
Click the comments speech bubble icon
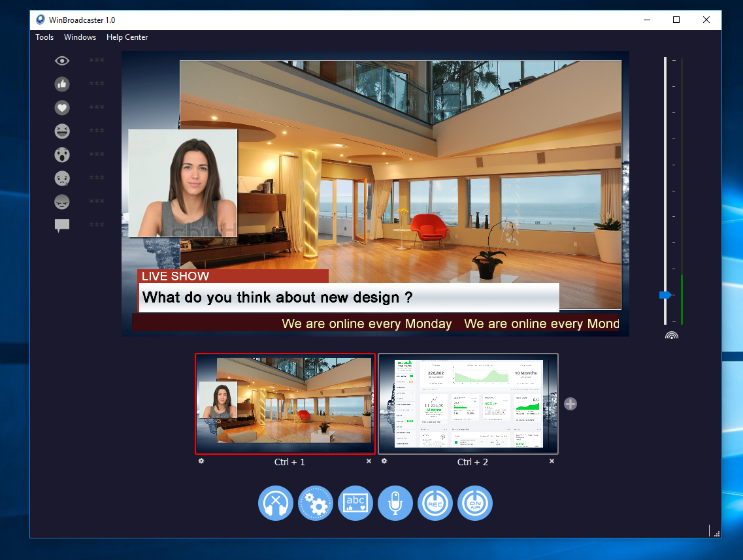pos(62,225)
